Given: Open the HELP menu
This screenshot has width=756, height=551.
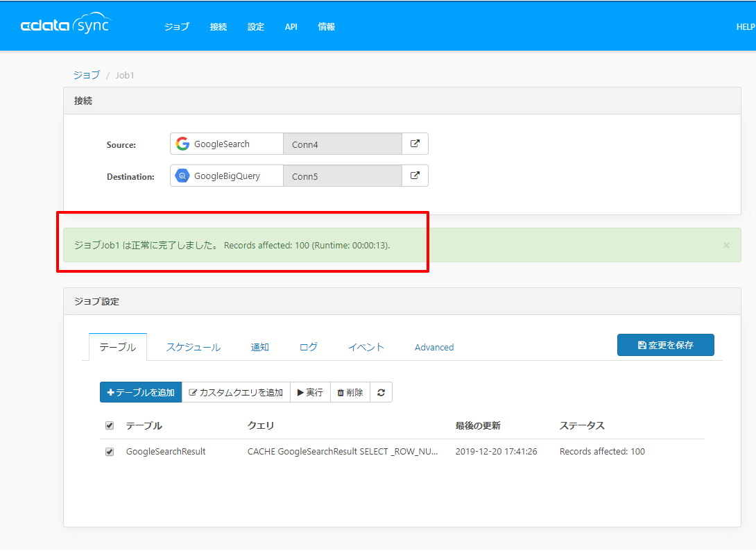Looking at the screenshot, I should pyautogui.click(x=746, y=27).
